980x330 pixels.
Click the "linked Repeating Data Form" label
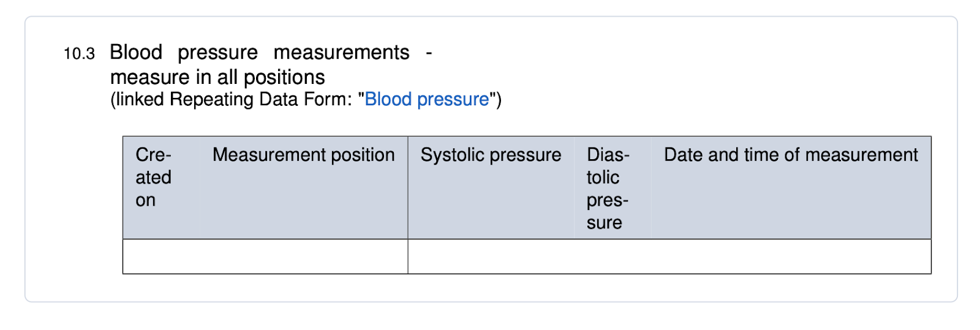[x=234, y=99]
